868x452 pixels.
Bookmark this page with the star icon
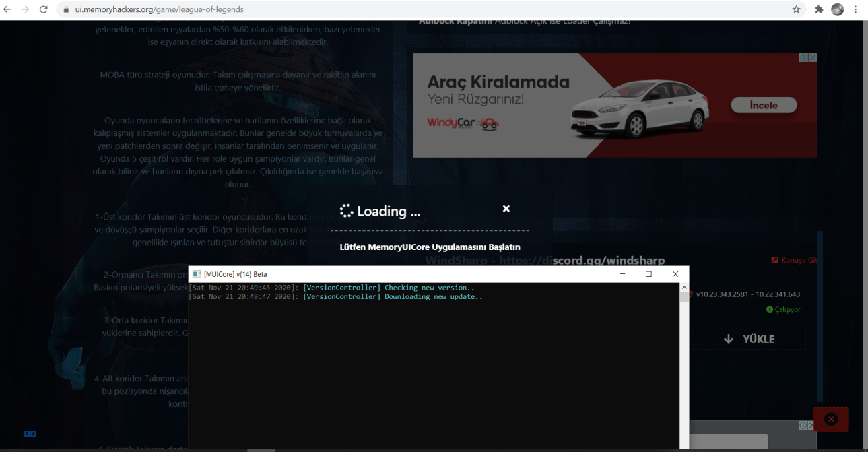(797, 9)
